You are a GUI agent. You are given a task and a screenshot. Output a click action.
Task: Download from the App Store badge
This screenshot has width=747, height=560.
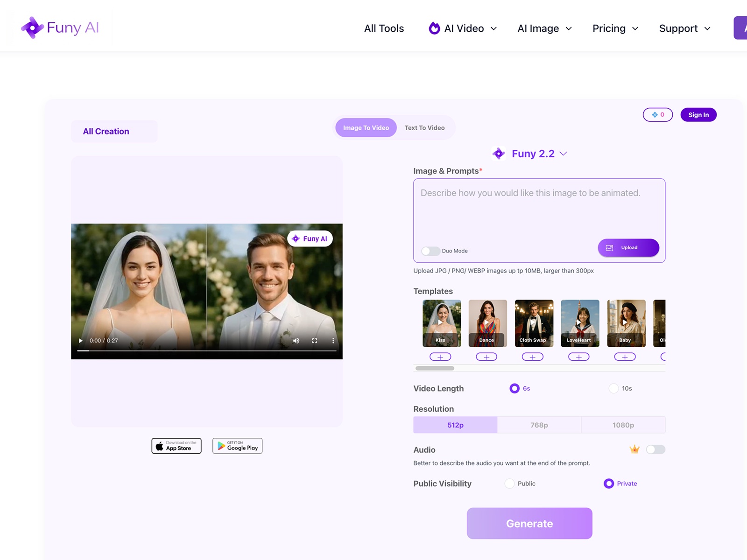tap(176, 446)
